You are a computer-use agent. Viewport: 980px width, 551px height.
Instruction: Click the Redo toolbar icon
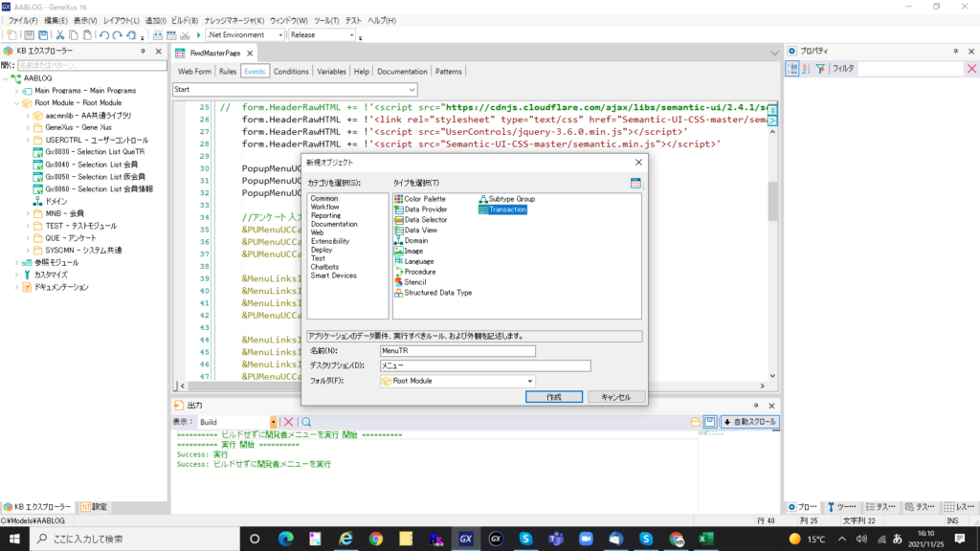(117, 35)
